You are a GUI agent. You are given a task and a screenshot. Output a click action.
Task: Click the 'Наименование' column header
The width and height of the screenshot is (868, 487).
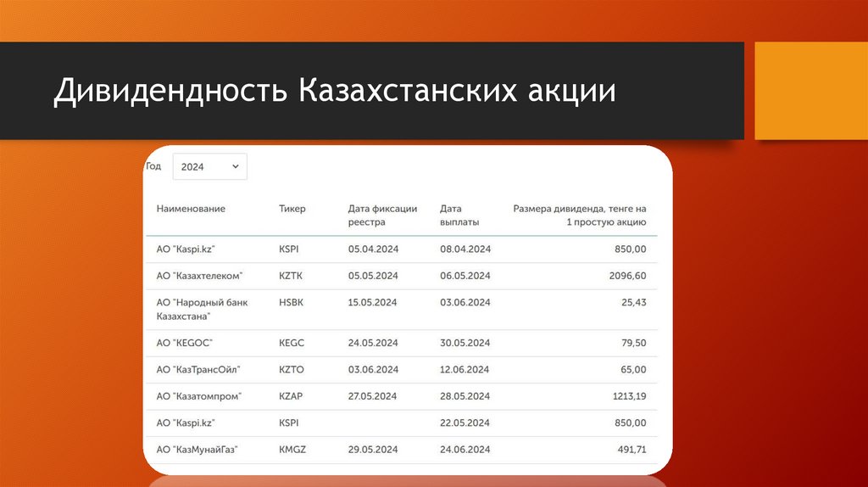point(191,209)
